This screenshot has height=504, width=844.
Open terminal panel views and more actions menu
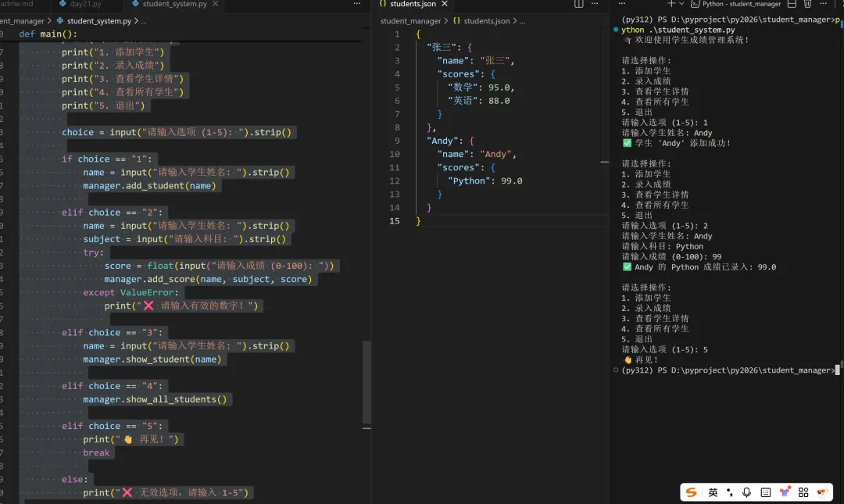[x=823, y=4]
